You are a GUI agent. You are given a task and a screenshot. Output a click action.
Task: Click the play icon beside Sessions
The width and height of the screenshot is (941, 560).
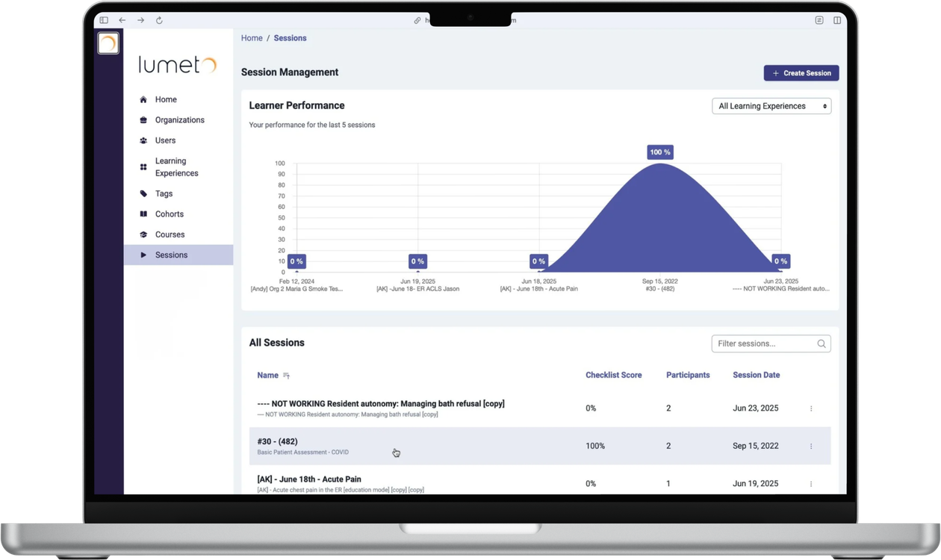[x=143, y=255]
